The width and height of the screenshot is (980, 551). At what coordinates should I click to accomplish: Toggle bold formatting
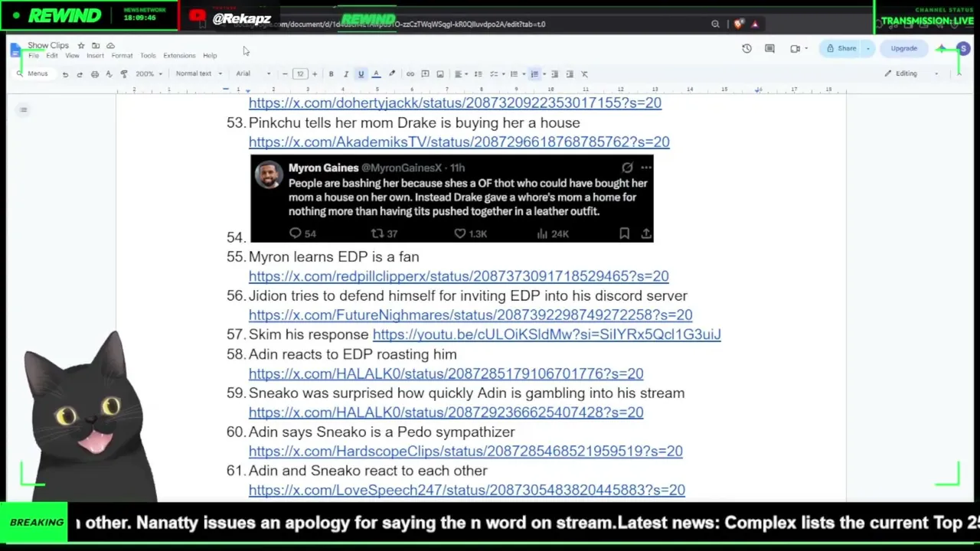point(331,74)
